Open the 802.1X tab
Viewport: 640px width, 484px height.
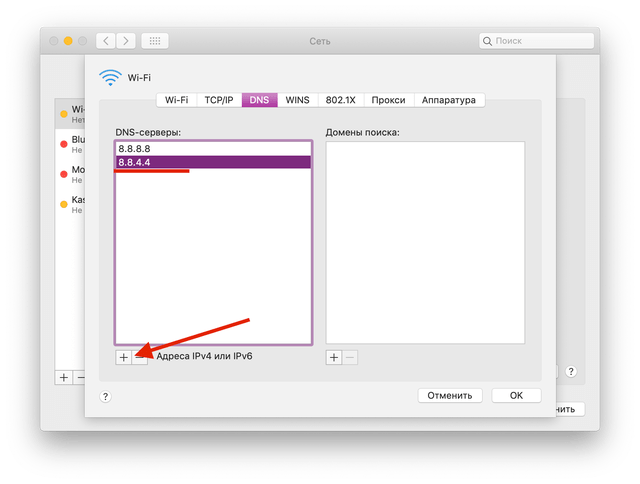pyautogui.click(x=340, y=100)
